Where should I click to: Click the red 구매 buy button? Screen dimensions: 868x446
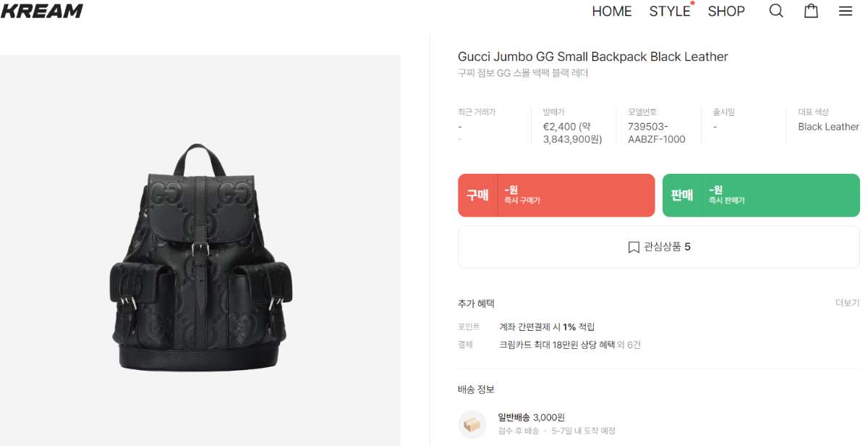pyautogui.click(x=556, y=195)
